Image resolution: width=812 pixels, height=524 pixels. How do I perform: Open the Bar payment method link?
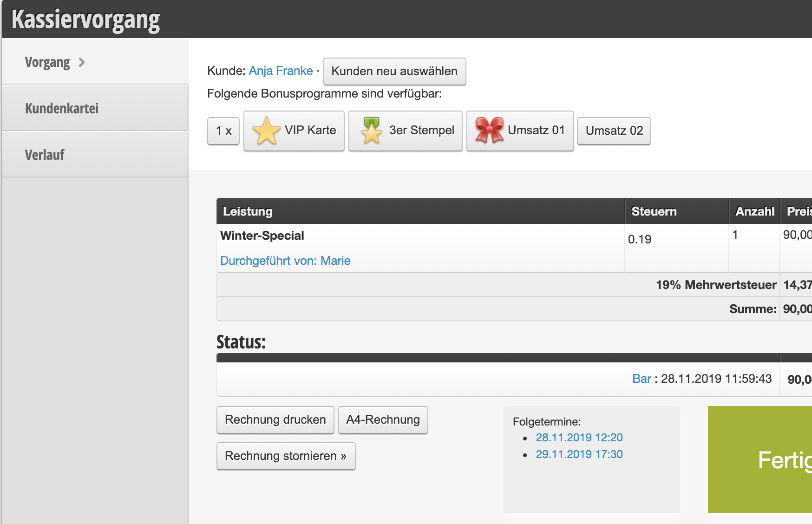tap(642, 379)
